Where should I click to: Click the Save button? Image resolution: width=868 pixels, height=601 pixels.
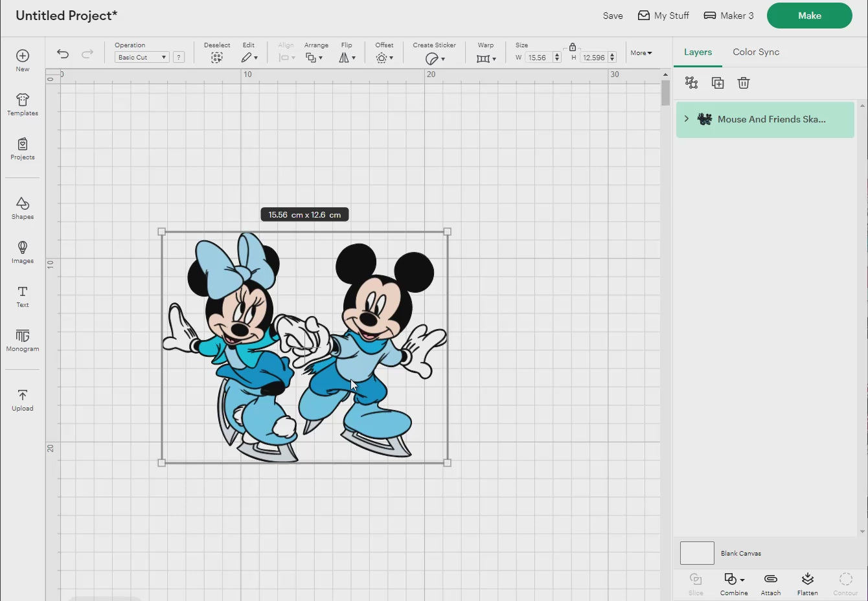pos(613,16)
